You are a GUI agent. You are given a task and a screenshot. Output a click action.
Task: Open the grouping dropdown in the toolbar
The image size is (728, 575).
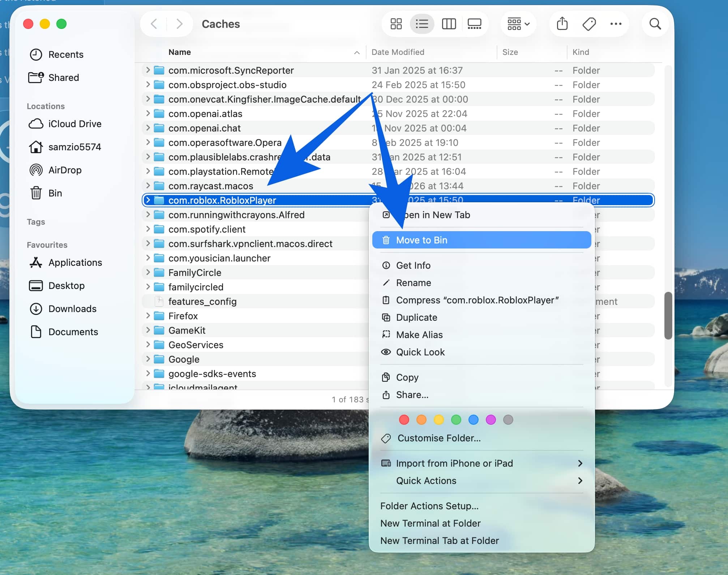tap(518, 24)
